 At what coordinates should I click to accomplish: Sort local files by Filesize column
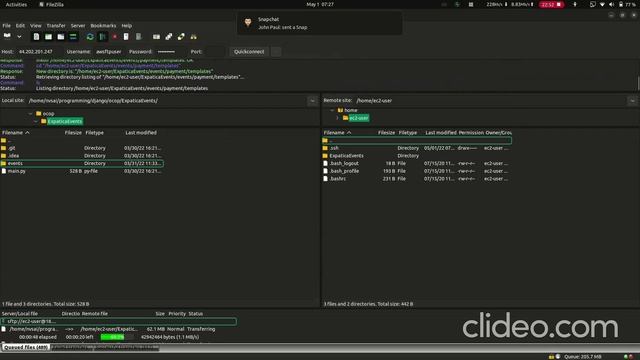73,133
